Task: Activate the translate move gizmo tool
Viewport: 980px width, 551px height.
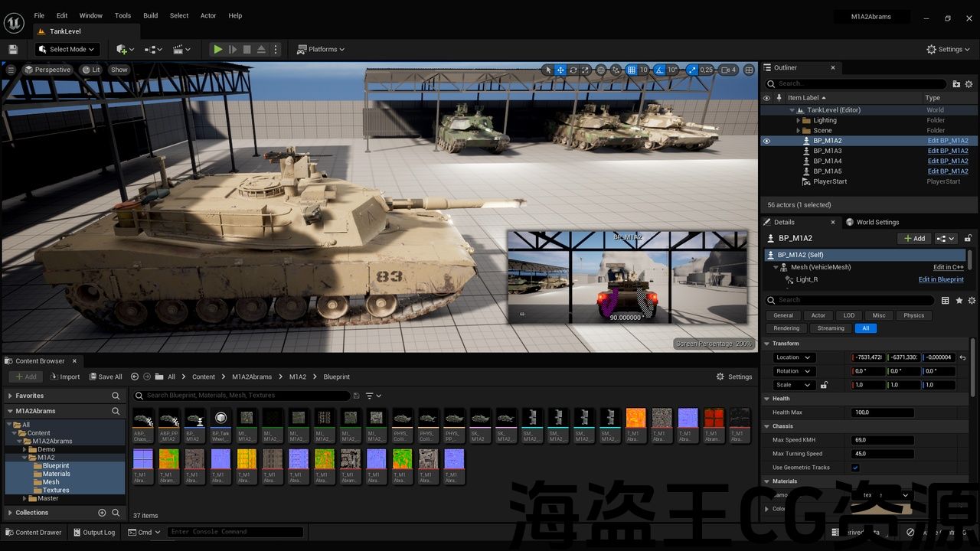Action: click(560, 70)
